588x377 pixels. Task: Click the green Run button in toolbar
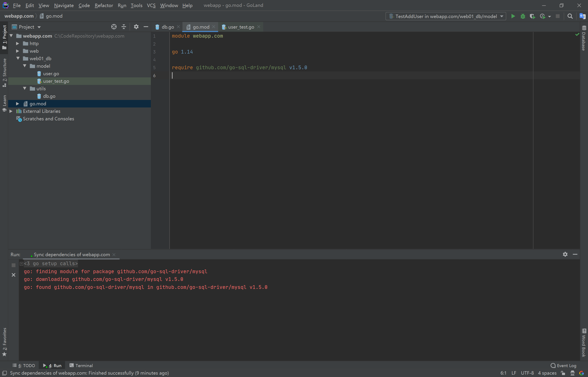(x=513, y=16)
